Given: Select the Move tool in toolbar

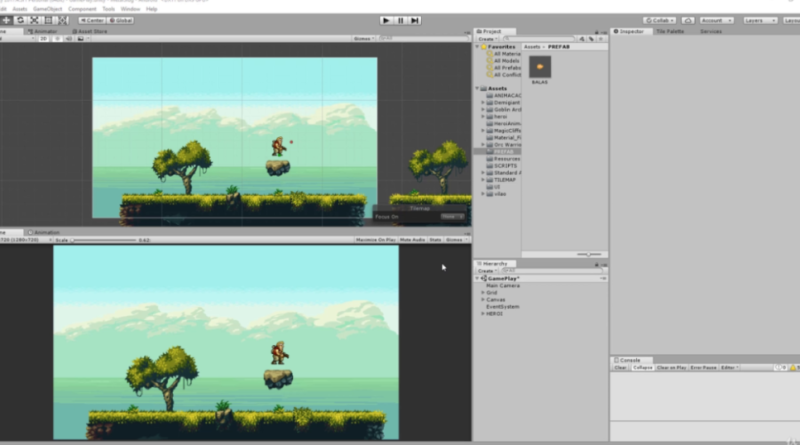Looking at the screenshot, I should click(6, 20).
